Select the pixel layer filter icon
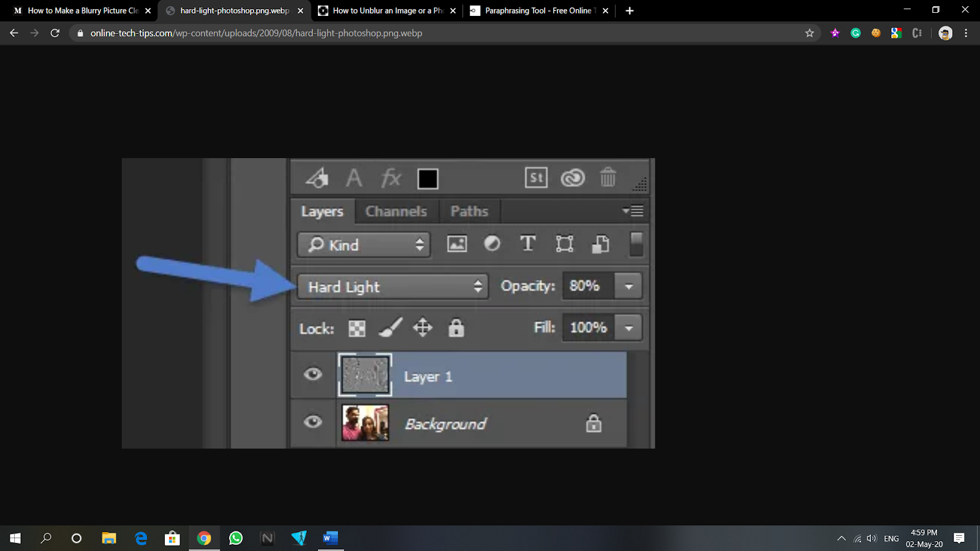Screen dimensions: 980x551 (457, 244)
